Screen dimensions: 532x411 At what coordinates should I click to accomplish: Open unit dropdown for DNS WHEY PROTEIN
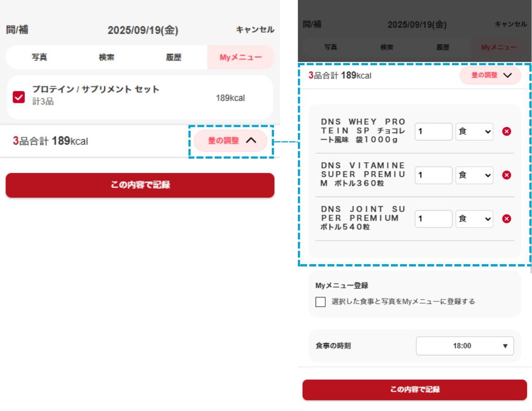pos(474,131)
